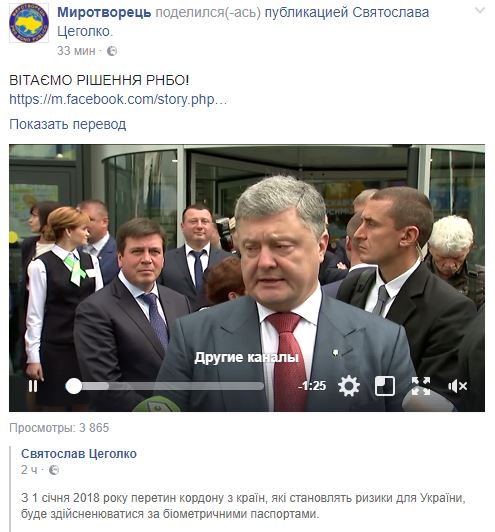
Task: Unmute the video sound
Action: [457, 386]
